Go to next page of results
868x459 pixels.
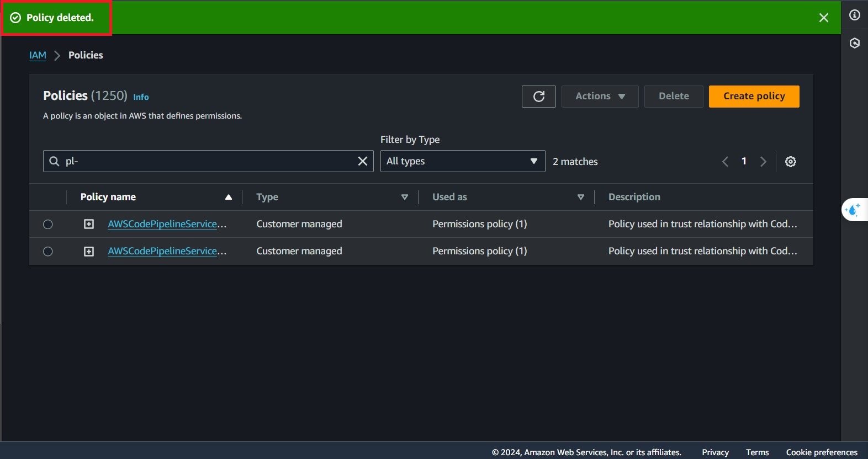(x=763, y=162)
